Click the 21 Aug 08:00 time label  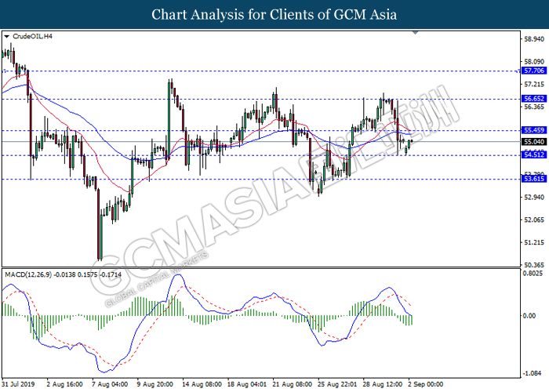[292, 384]
